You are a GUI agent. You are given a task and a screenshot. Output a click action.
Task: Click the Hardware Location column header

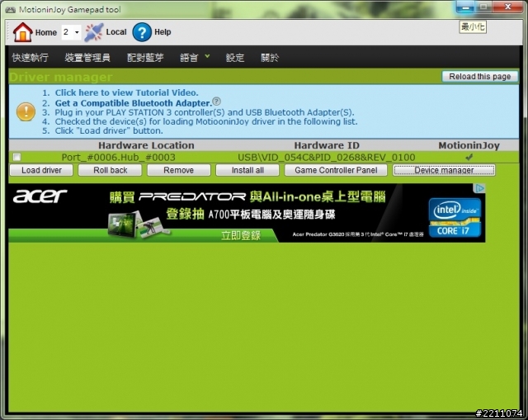pyautogui.click(x=146, y=145)
